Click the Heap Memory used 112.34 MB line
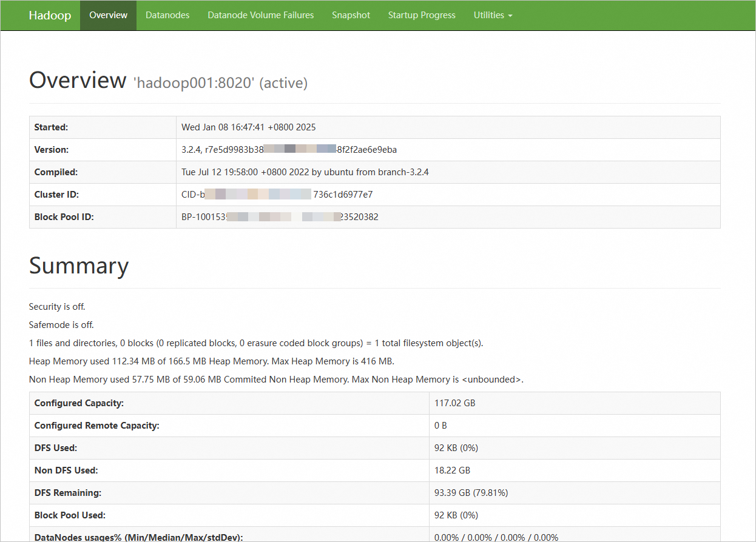The image size is (756, 542). tap(212, 361)
